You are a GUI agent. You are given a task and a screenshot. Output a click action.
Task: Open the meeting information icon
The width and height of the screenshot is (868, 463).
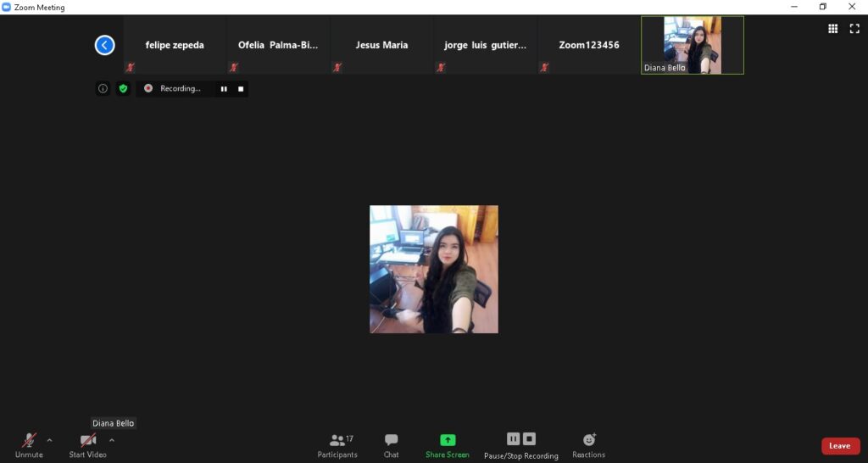point(103,88)
